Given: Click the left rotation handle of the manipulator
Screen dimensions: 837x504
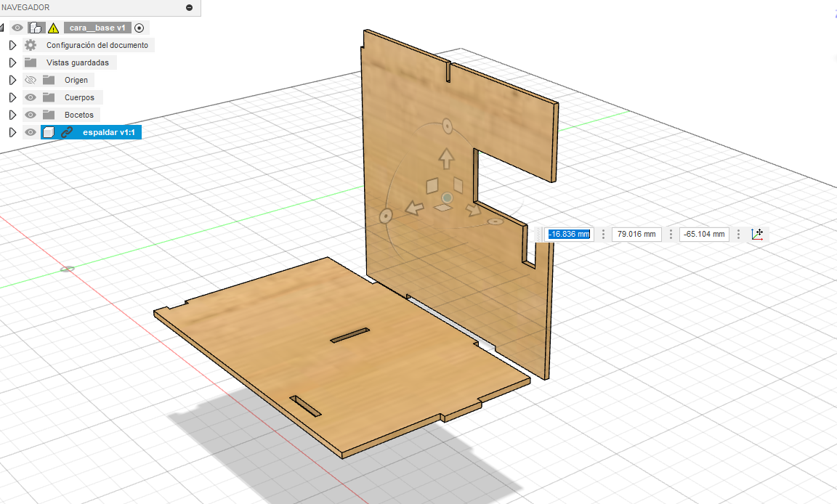Looking at the screenshot, I should click(x=385, y=216).
